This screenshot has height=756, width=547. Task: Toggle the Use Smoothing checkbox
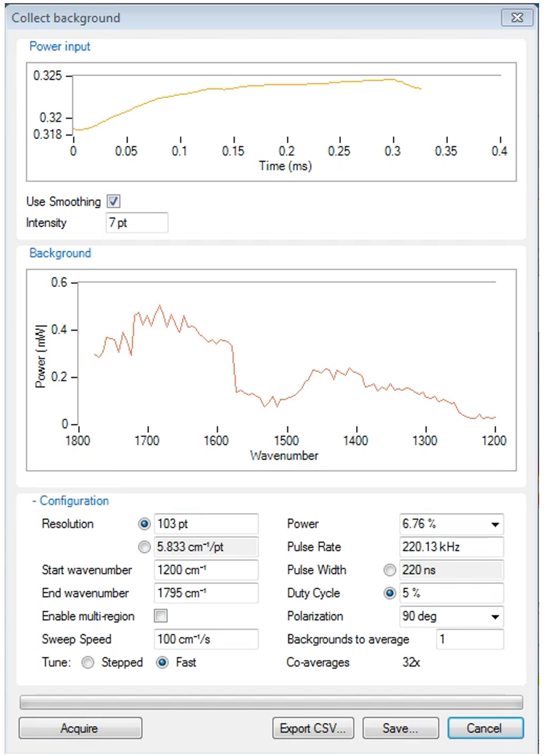(113, 201)
